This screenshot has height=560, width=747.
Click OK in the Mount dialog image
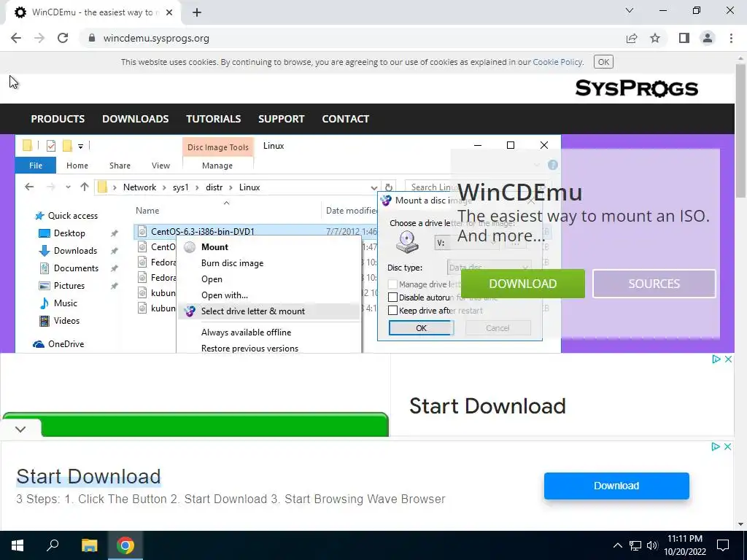pos(421,328)
